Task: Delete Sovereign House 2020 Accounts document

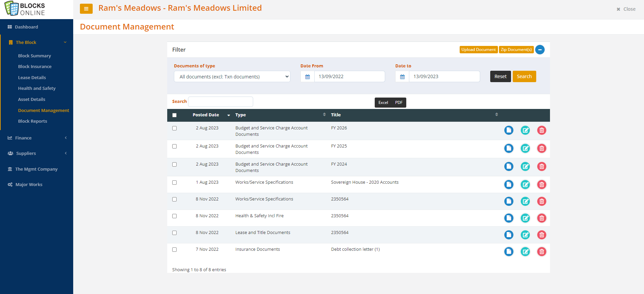Action: pos(542,184)
